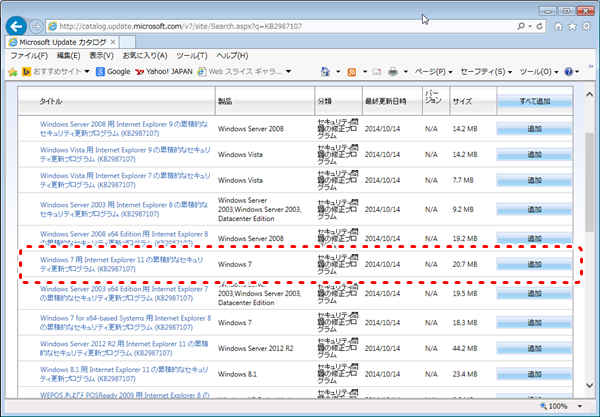600x417 pixels.
Task: Open the gear Tools icon
Action: (586, 26)
